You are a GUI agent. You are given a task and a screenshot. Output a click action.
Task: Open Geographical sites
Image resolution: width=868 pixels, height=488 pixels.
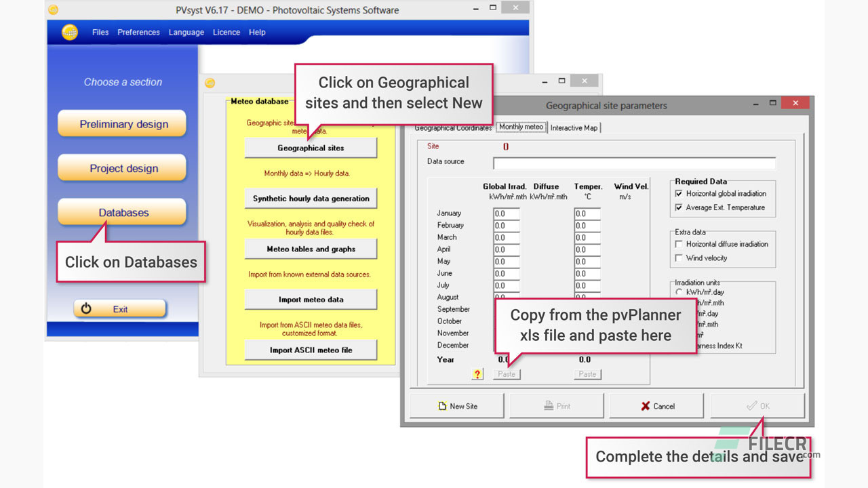[x=311, y=148]
